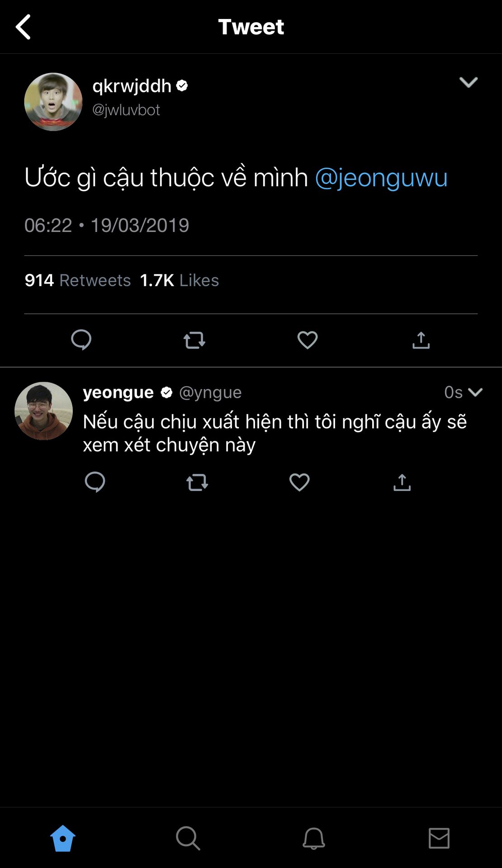Viewport: 502px width, 868px height.
Task: Share yeongue's reply
Action: [402, 482]
